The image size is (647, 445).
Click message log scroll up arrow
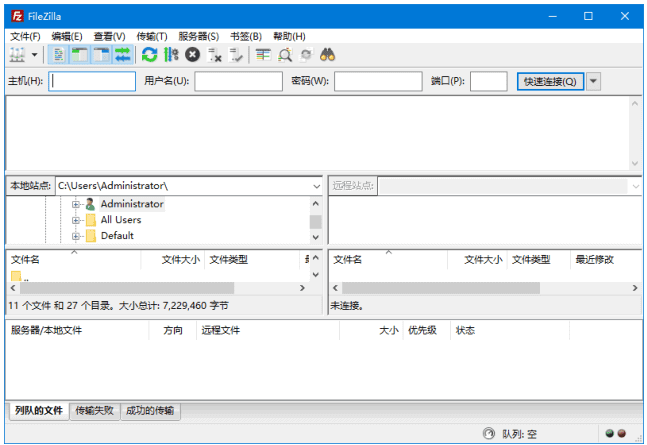pos(635,104)
